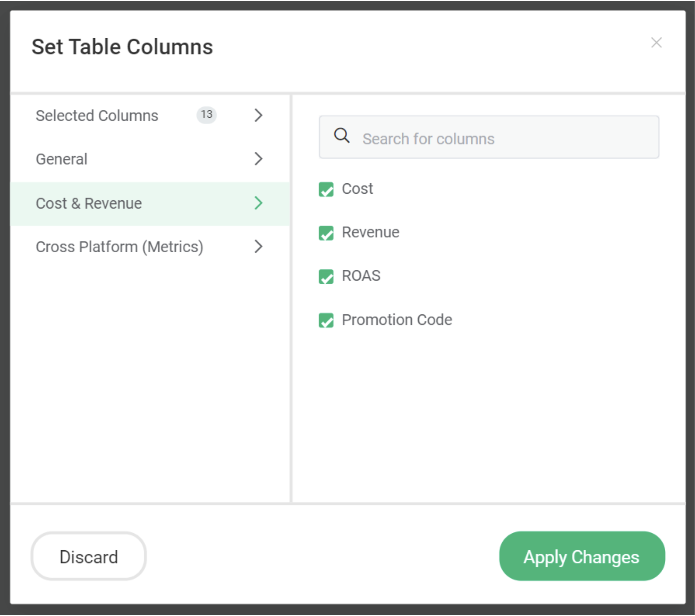The image size is (695, 616).
Task: Expand Selected Columns using its chevron arrow
Action: tap(258, 115)
